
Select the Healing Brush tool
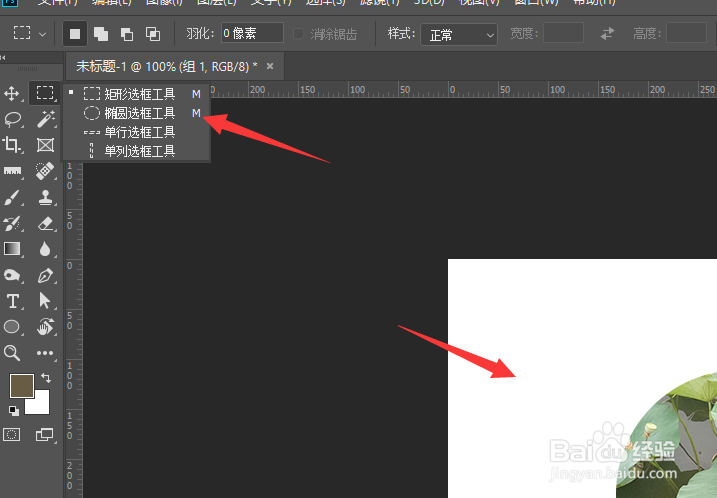coord(45,171)
